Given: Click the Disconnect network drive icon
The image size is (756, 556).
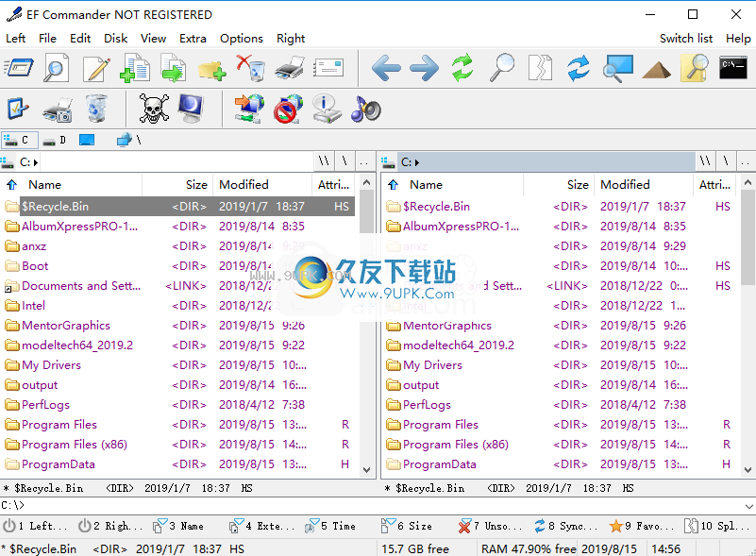Looking at the screenshot, I should 288,109.
